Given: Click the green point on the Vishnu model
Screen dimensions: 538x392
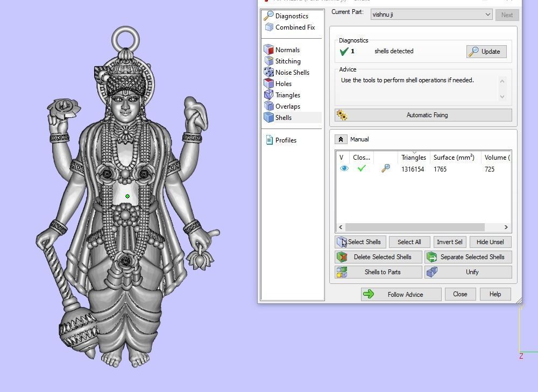Looking at the screenshot, I should [128, 196].
